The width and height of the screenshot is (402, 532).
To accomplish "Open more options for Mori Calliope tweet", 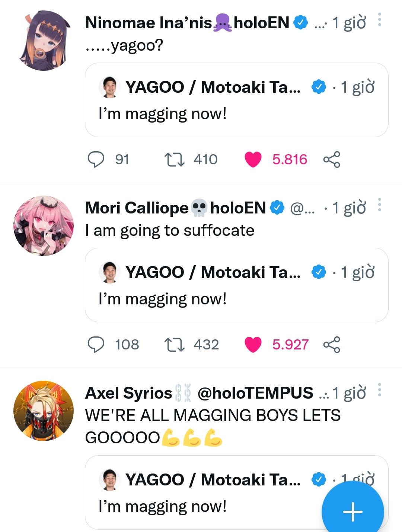I will (379, 205).
